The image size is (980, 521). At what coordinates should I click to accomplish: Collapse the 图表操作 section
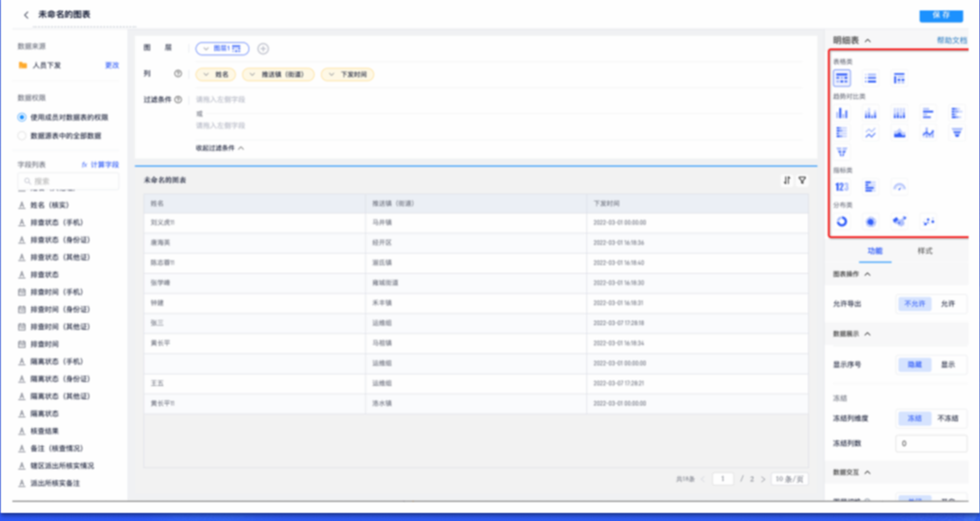867,275
